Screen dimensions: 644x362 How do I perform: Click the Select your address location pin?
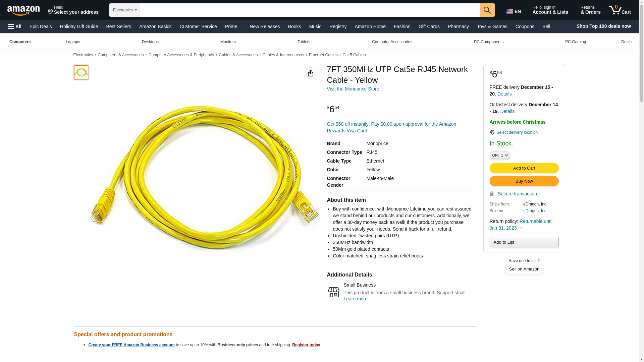(50, 12)
